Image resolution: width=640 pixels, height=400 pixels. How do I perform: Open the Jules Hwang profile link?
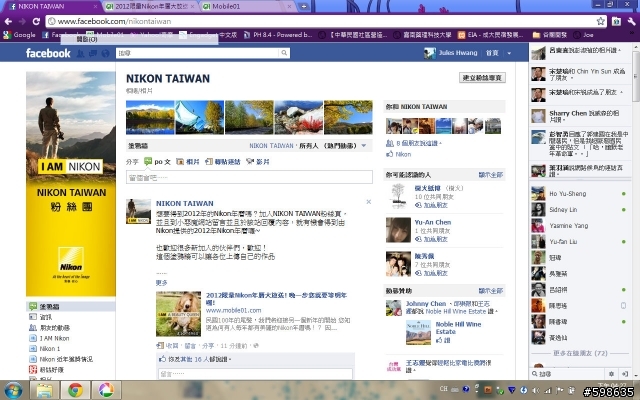pos(451,53)
